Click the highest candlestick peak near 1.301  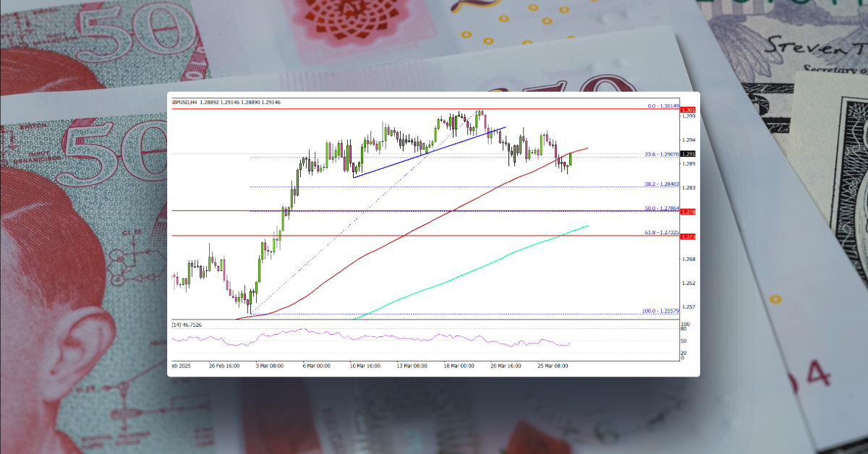(x=481, y=111)
